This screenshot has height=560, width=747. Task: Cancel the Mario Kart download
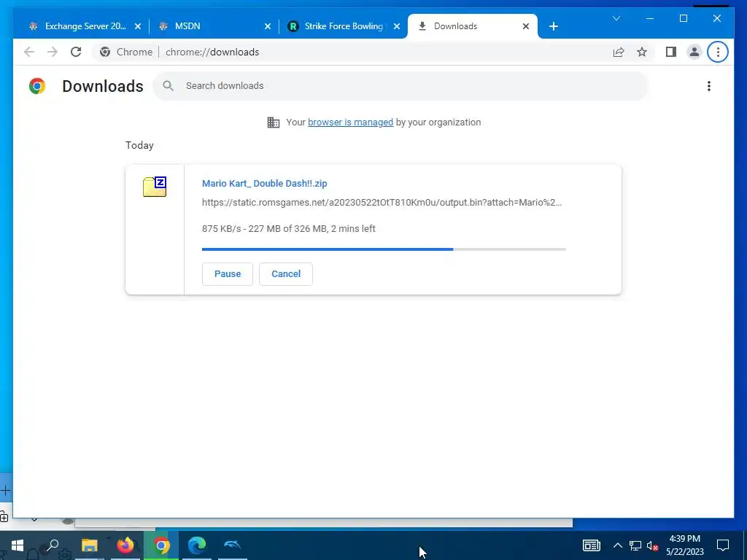pos(286,274)
